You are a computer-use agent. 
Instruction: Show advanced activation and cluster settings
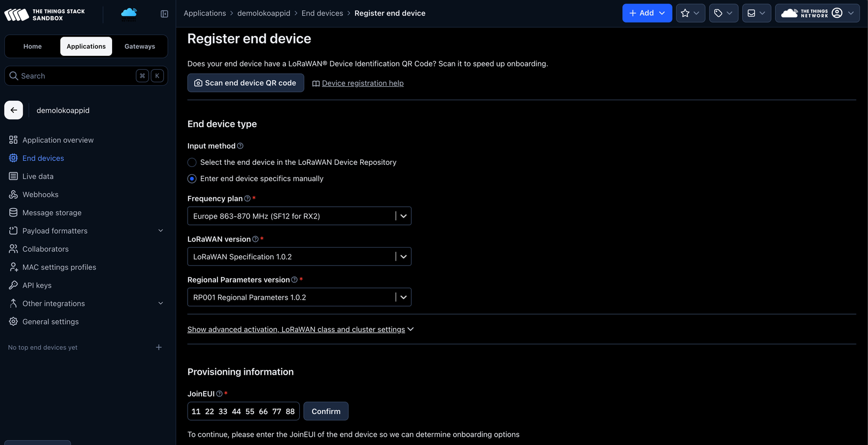coord(300,329)
